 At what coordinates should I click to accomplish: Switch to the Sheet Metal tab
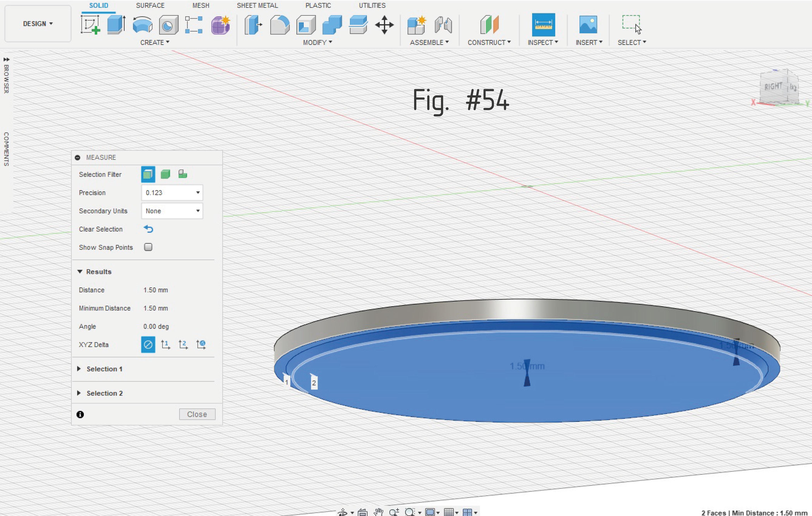(x=257, y=5)
